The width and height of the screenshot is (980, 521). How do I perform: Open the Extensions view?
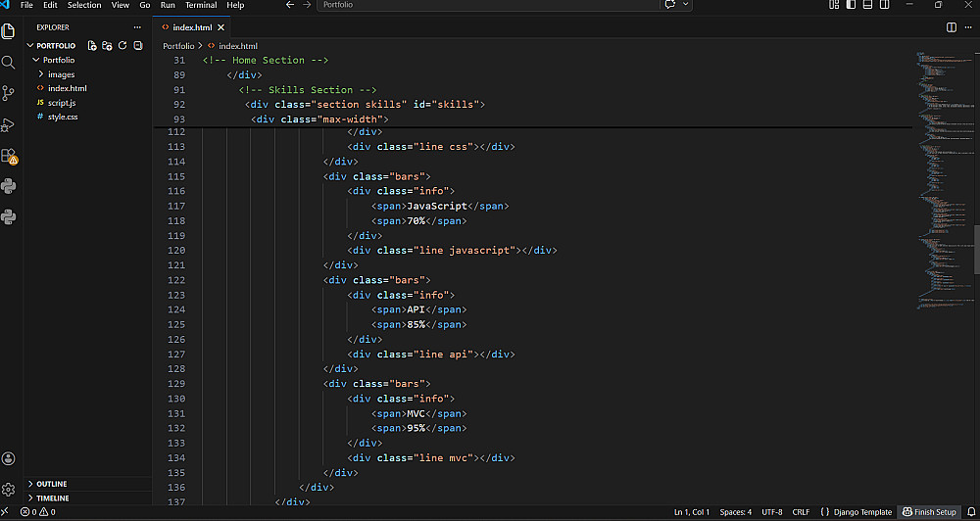pos(9,156)
